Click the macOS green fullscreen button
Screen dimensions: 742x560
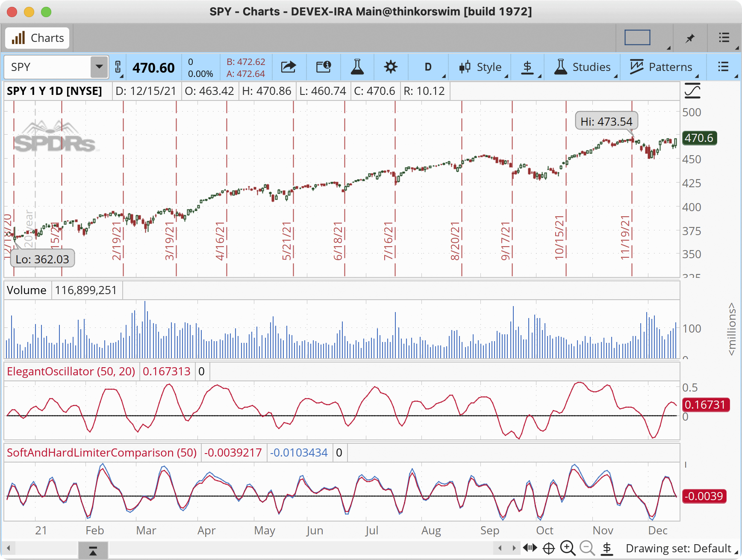coord(46,12)
